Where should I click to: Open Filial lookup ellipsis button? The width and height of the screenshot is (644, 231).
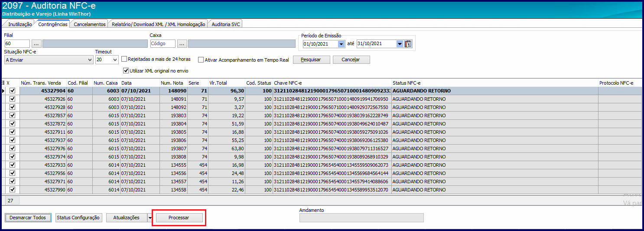pos(36,44)
